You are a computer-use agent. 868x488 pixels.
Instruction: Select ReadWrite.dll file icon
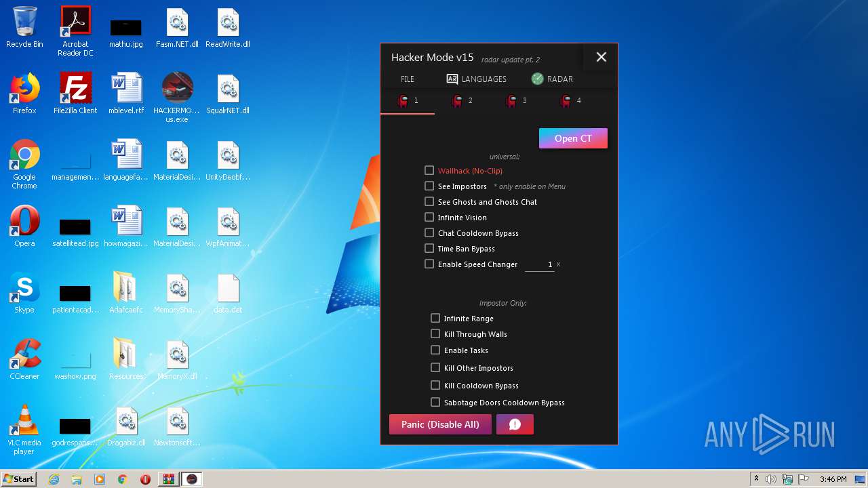tap(228, 27)
